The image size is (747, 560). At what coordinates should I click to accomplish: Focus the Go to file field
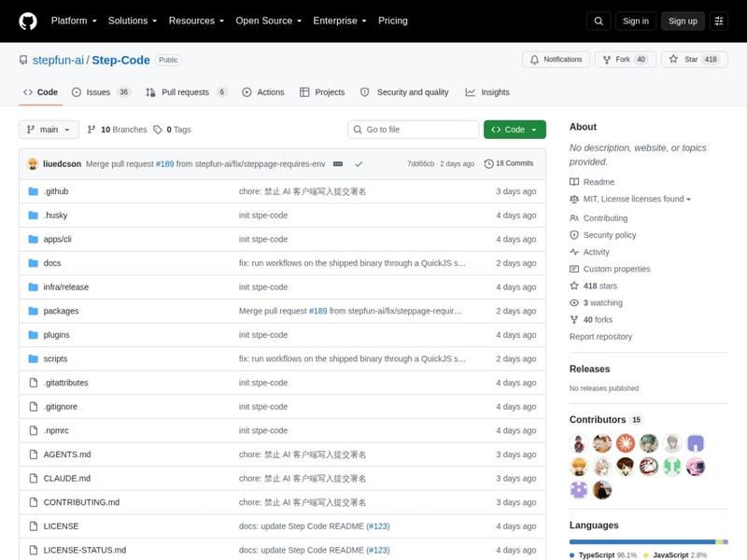coord(413,130)
